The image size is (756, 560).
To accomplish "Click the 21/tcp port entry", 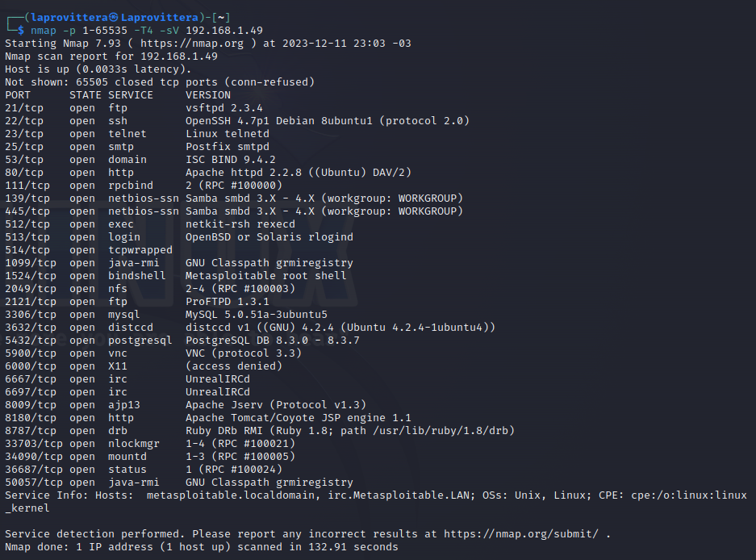I will (24, 108).
